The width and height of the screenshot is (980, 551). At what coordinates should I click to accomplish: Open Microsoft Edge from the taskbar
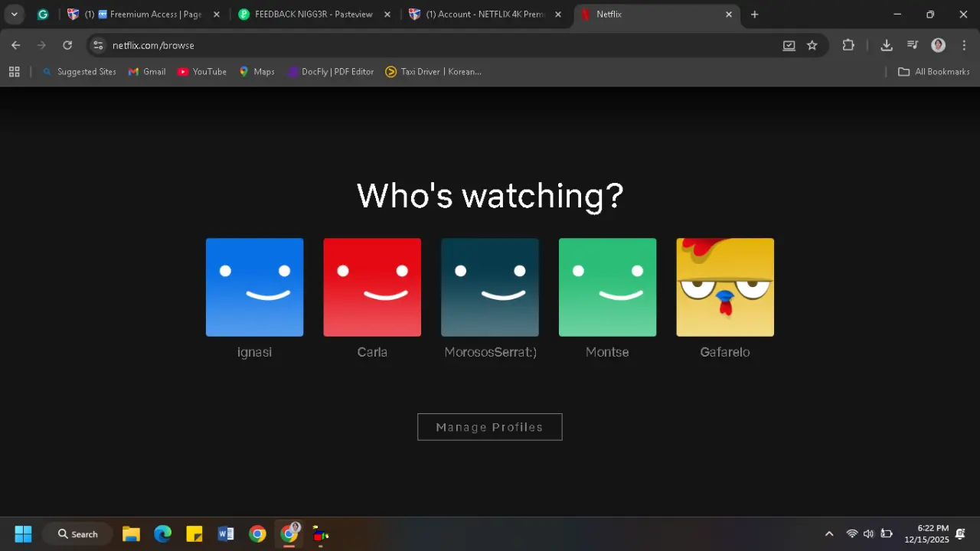(162, 533)
